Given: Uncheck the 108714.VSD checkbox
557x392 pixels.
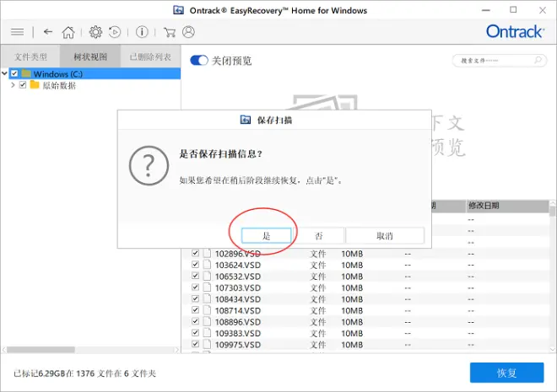Looking at the screenshot, I should [195, 310].
